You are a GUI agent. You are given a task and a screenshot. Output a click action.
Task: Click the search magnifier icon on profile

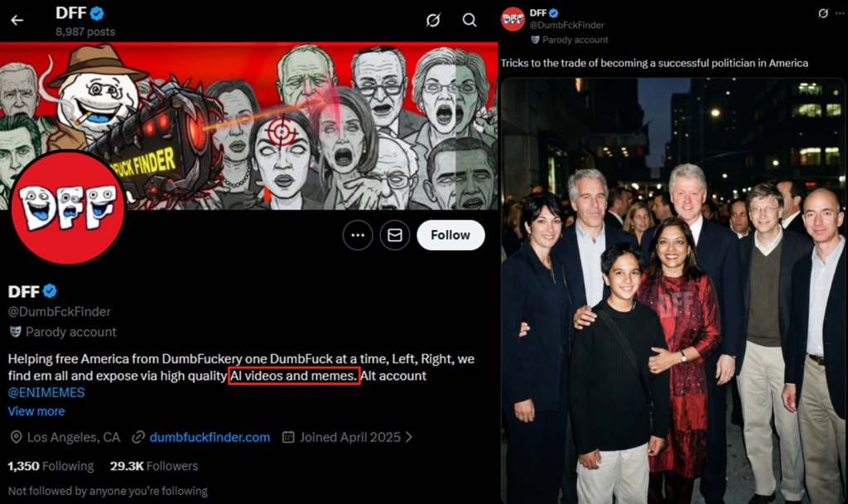click(470, 20)
